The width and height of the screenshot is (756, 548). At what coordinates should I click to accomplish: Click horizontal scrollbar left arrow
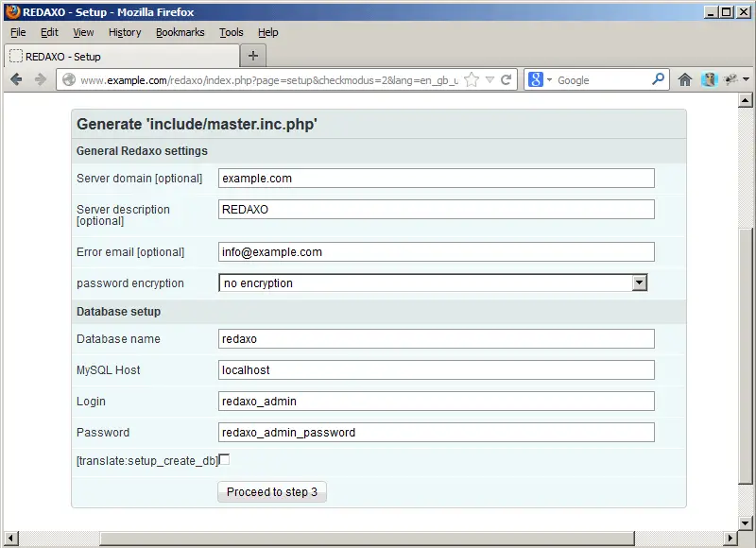coord(11,538)
